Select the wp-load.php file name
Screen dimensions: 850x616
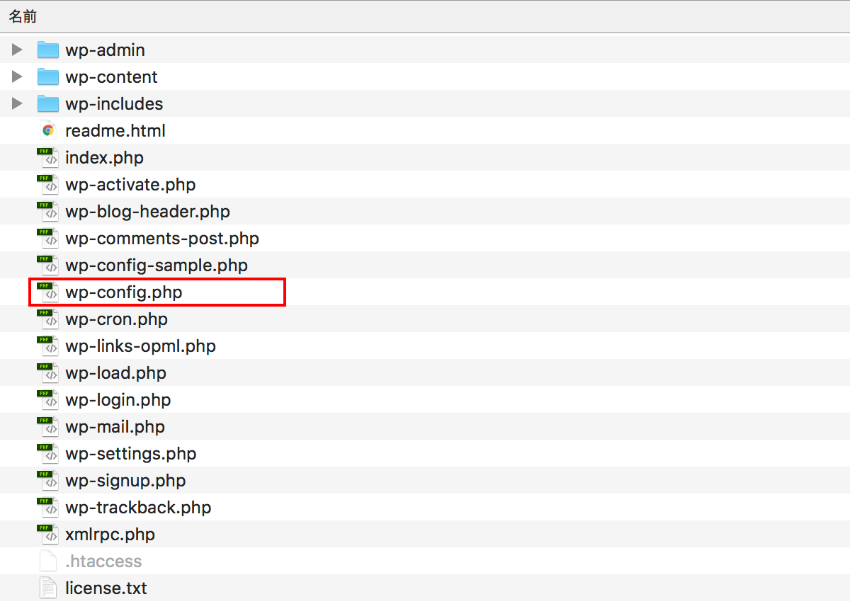(x=116, y=373)
